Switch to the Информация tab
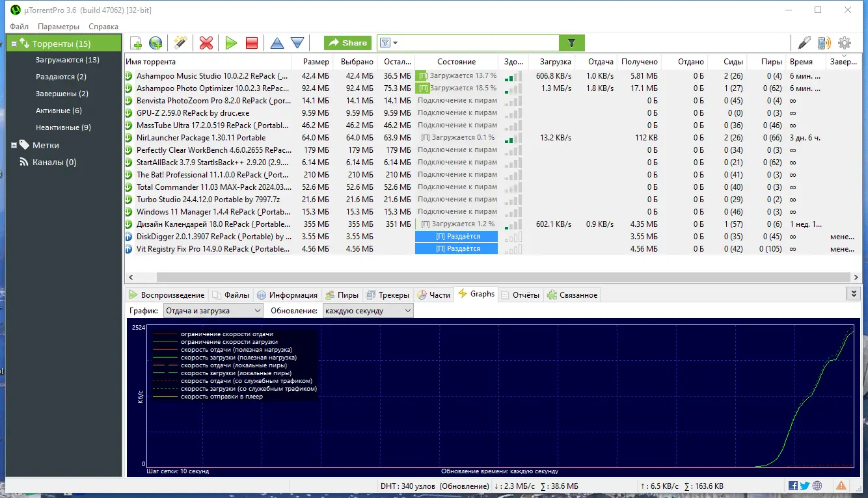 pyautogui.click(x=287, y=295)
